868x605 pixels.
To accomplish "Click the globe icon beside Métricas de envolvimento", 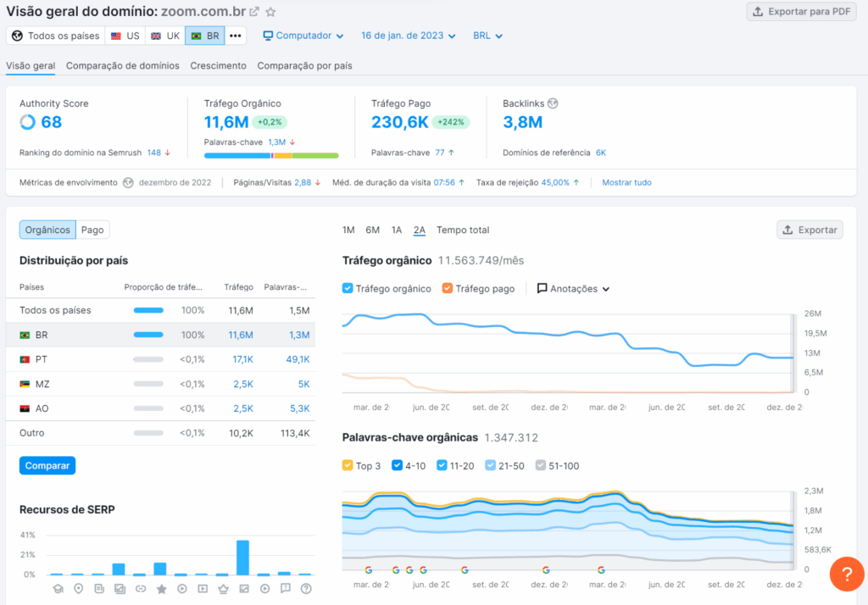I will (x=128, y=183).
